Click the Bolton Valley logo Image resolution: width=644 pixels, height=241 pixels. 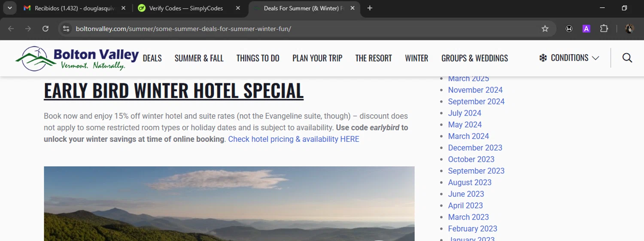77,58
